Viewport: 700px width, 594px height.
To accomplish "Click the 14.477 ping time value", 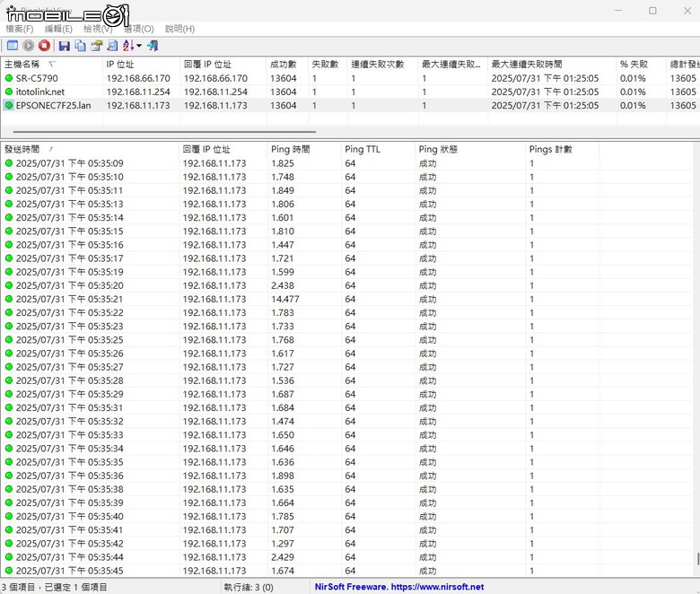I will [x=284, y=299].
